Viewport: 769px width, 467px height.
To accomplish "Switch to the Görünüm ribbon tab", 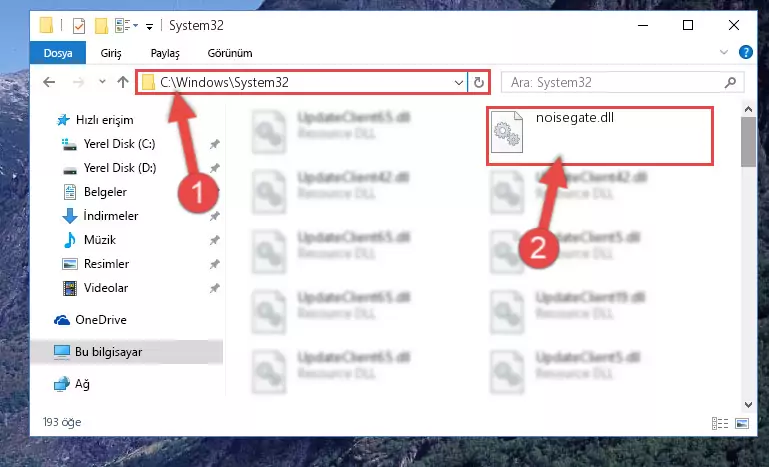I will [230, 53].
